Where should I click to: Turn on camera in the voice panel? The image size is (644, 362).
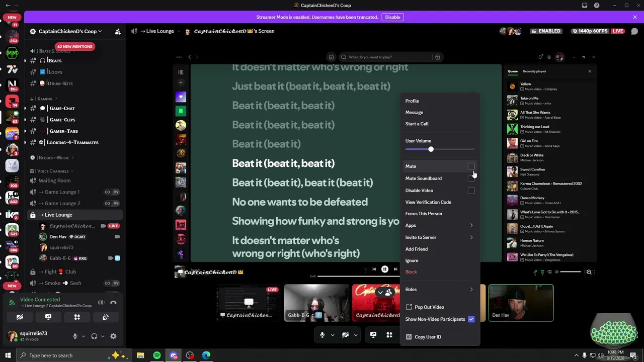point(20,317)
